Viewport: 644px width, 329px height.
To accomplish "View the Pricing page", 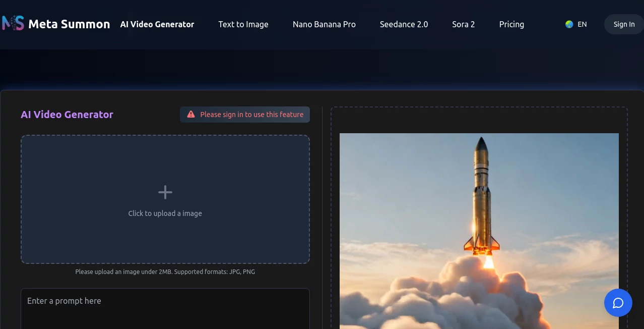I will pyautogui.click(x=511, y=24).
